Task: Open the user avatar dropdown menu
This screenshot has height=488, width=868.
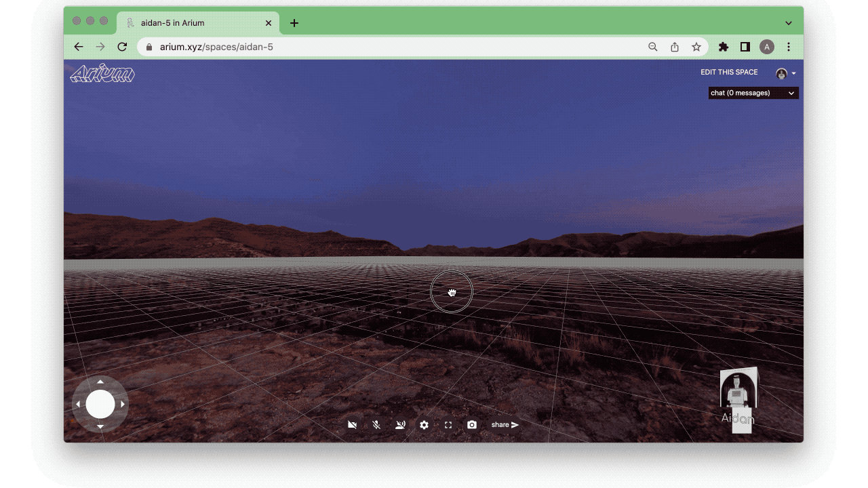Action: 785,73
